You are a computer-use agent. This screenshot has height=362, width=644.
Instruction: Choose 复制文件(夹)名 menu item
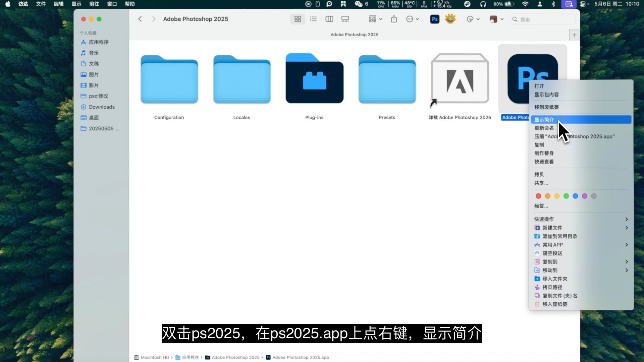[x=581, y=296]
